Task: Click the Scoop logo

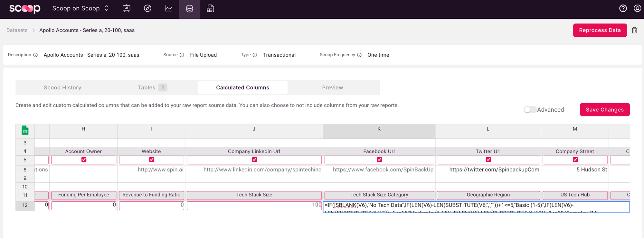Action: [25, 9]
